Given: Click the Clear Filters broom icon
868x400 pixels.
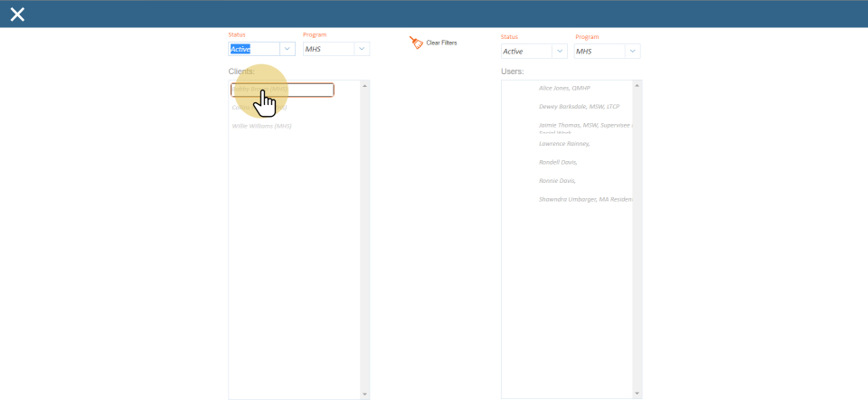Looking at the screenshot, I should pyautogui.click(x=416, y=43).
